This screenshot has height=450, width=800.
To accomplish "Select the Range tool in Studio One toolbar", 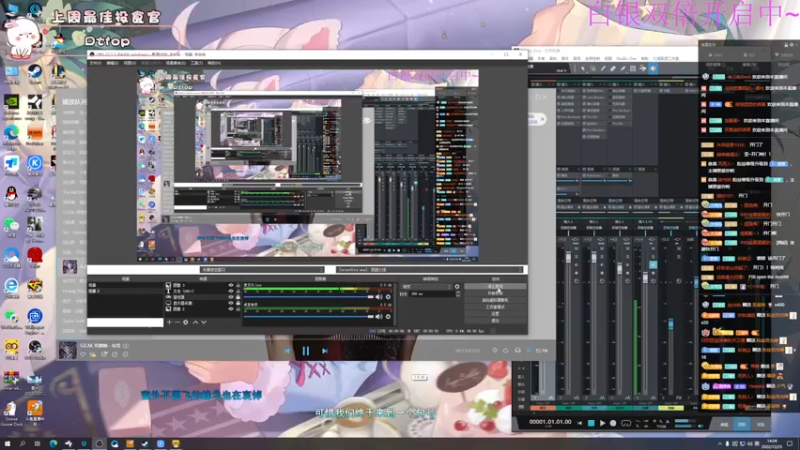I will 593,68.
